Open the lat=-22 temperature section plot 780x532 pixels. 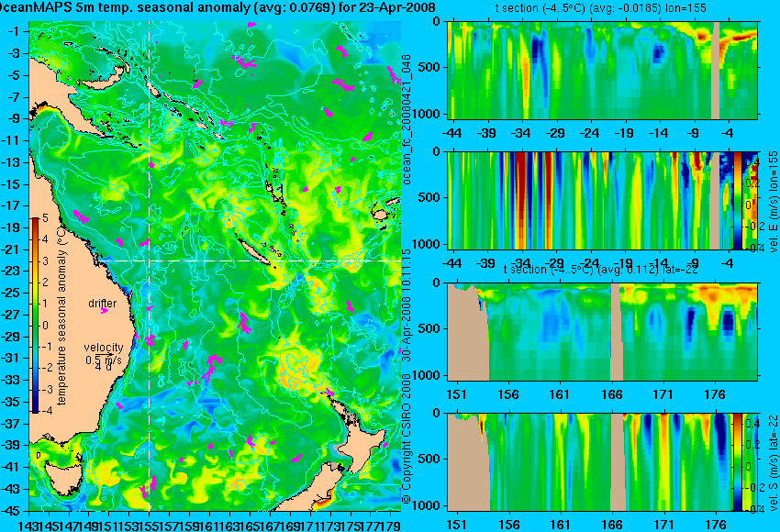pyautogui.click(x=602, y=332)
